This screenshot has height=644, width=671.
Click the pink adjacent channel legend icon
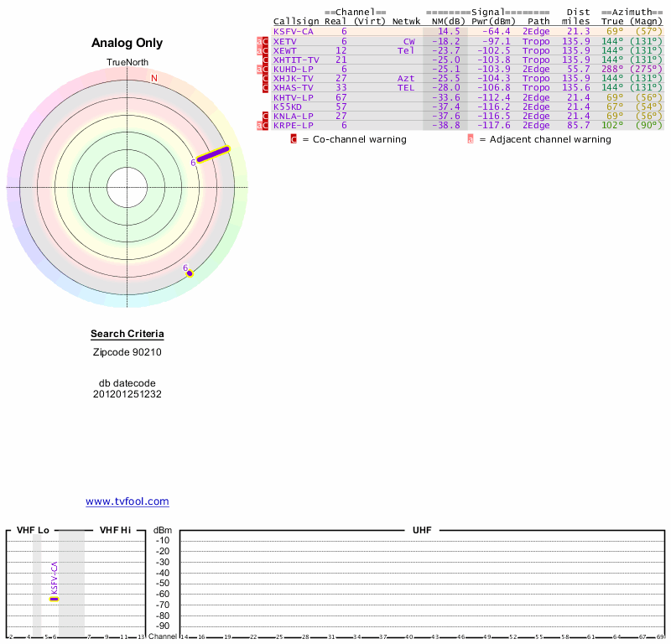(x=470, y=139)
